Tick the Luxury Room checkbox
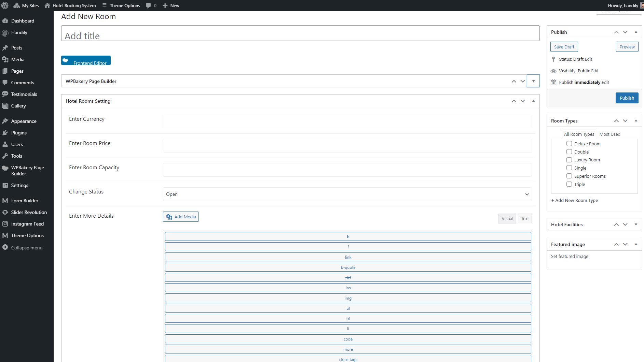 569,160
